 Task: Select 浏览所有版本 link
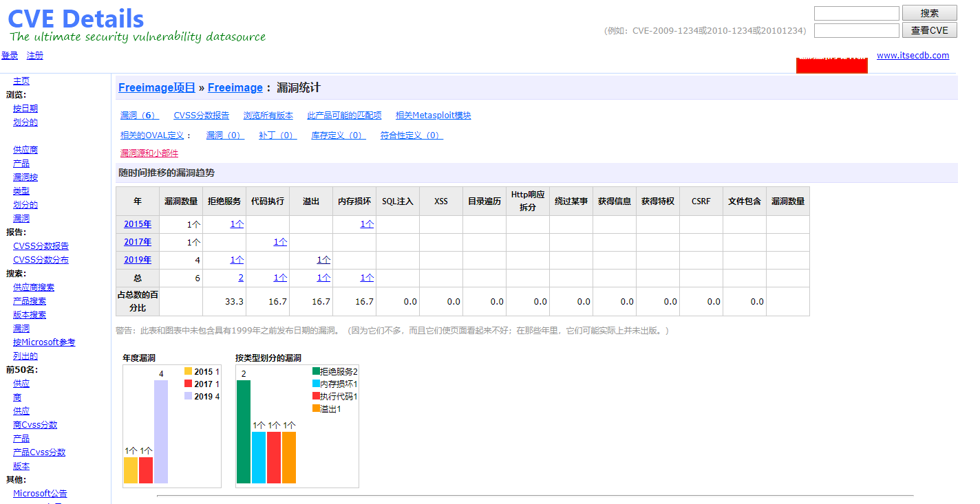pyautogui.click(x=268, y=116)
